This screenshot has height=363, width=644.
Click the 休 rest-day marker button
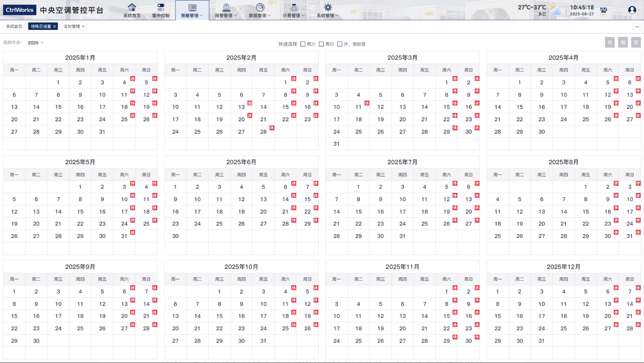click(x=610, y=42)
